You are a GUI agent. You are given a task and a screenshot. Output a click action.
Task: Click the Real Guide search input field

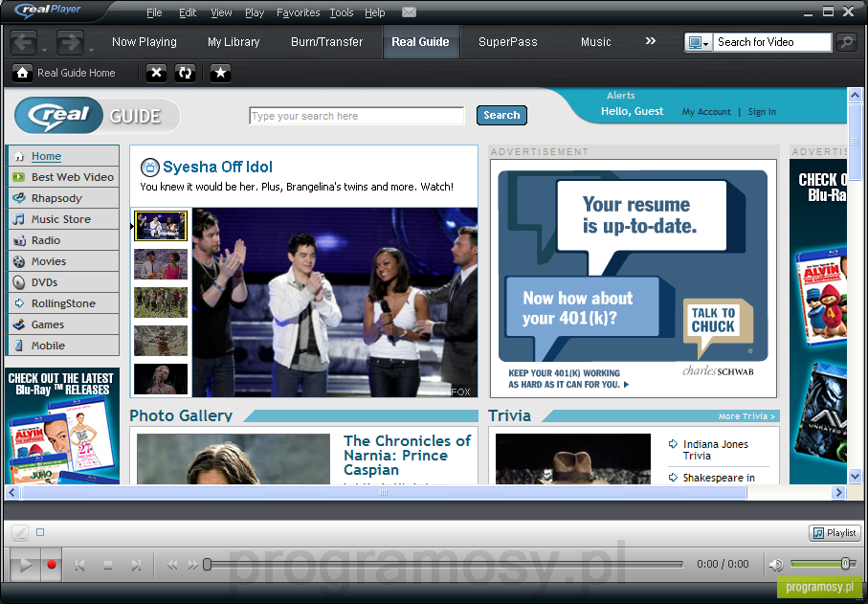(x=357, y=116)
